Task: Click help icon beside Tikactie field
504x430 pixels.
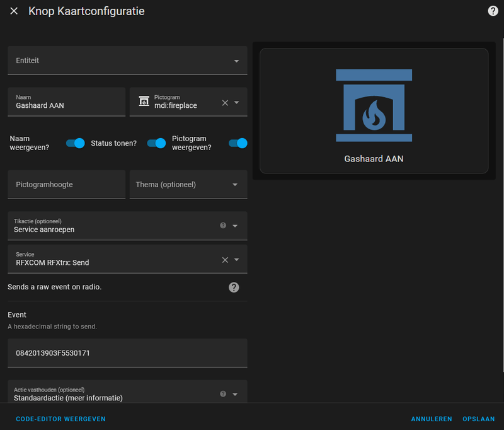Action: (222, 226)
